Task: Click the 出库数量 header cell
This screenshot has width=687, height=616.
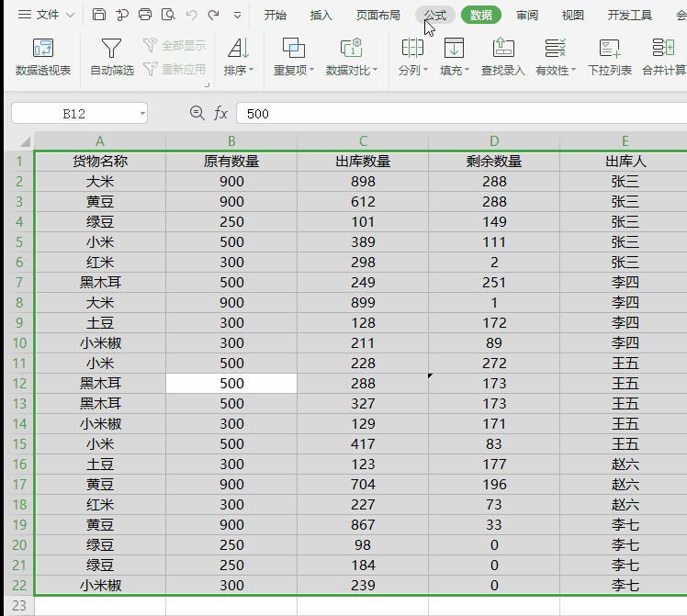Action: (363, 162)
